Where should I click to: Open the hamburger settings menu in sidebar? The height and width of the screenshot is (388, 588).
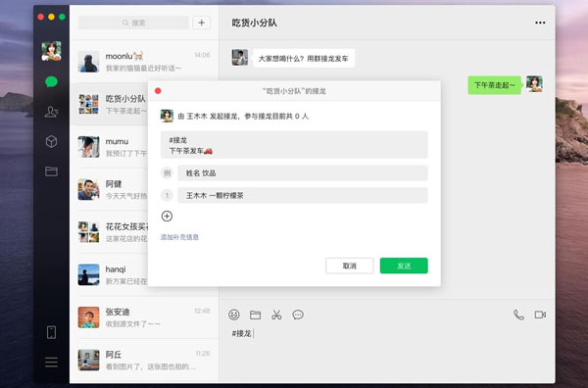coord(51,363)
